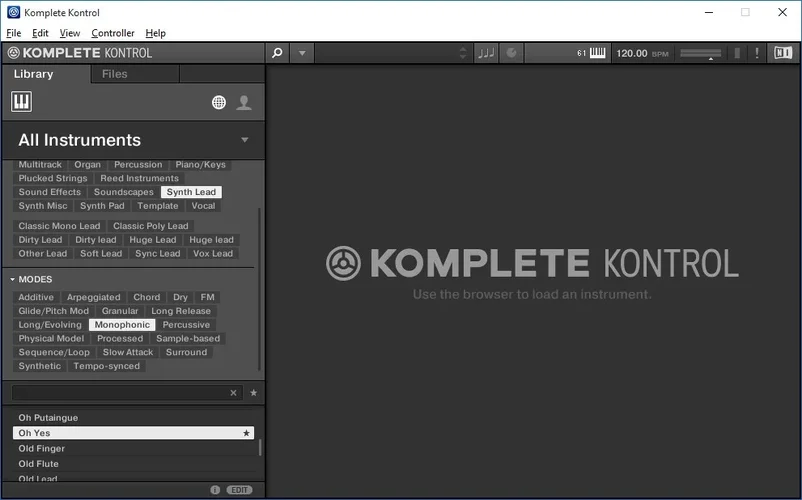Viewport: 802px width, 500px height.
Task: Expand the All Instruments dropdown
Action: pyautogui.click(x=244, y=140)
